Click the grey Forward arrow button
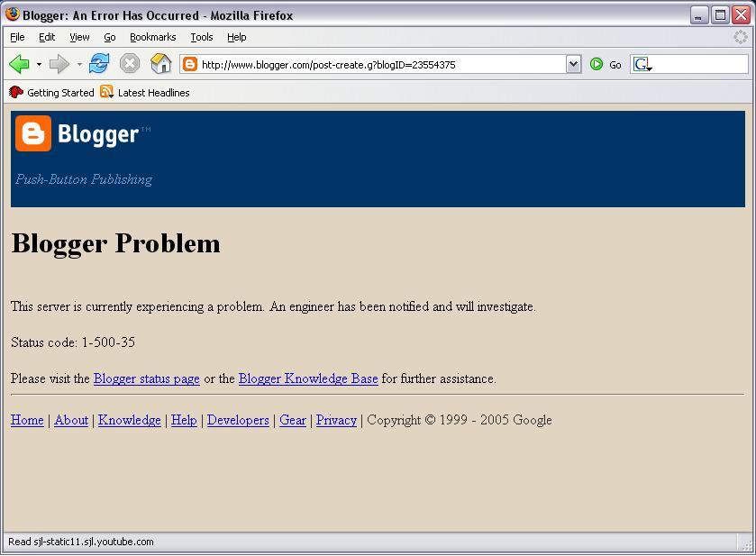The image size is (756, 556). tap(59, 64)
